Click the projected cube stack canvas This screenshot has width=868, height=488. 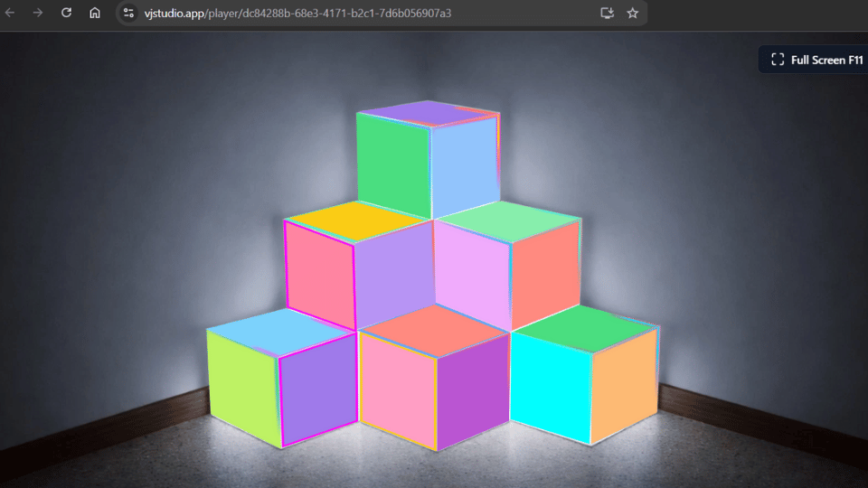(433, 276)
